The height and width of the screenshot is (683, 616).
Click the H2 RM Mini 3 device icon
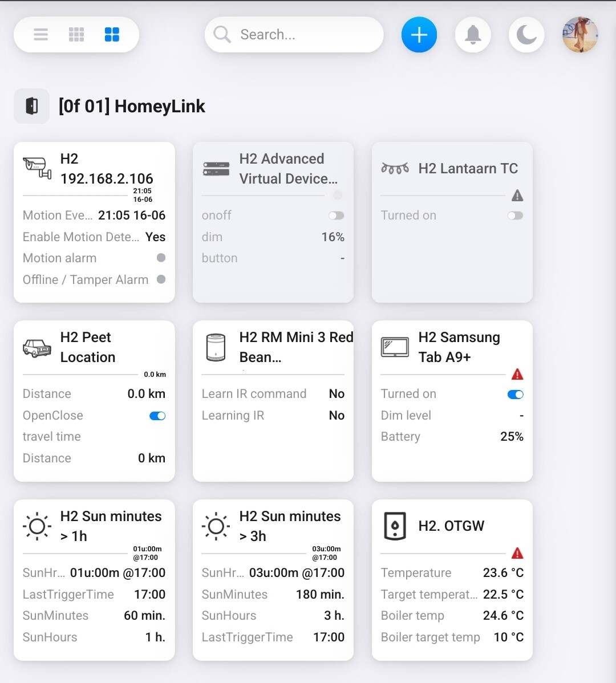pos(216,348)
